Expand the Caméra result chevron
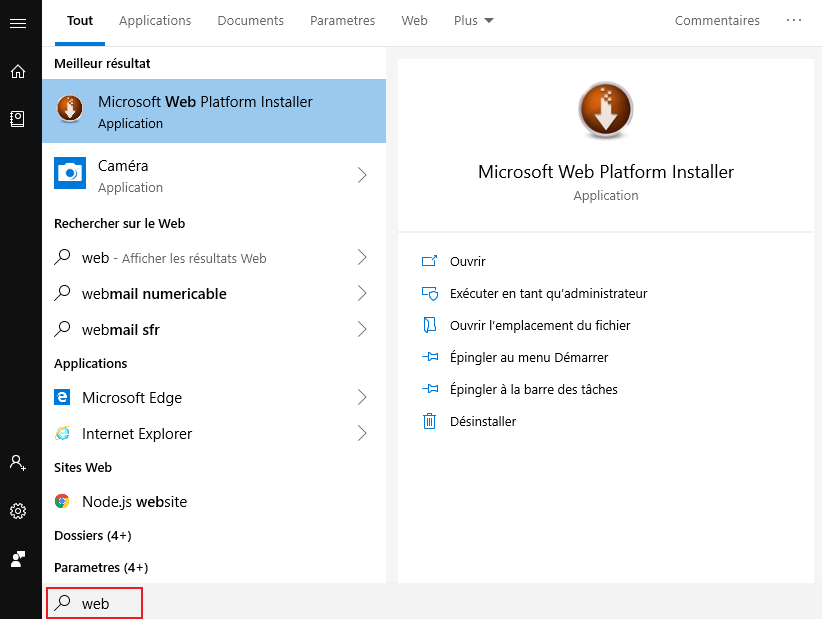822x619 pixels. click(364, 176)
